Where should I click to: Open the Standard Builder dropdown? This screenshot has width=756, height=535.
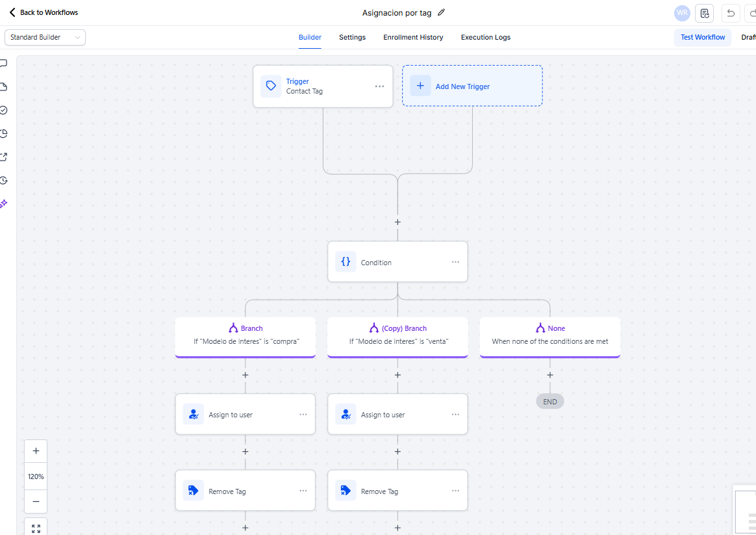click(x=45, y=38)
